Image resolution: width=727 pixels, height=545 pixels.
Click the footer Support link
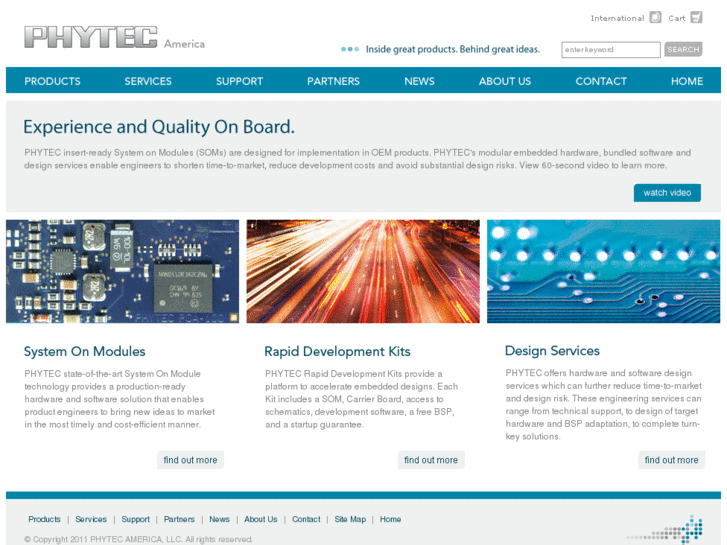point(135,519)
